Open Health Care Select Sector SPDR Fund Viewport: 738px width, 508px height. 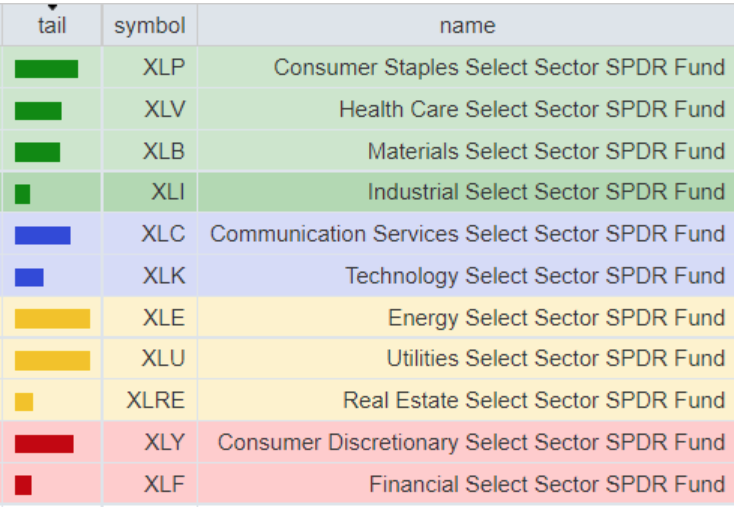531,110
